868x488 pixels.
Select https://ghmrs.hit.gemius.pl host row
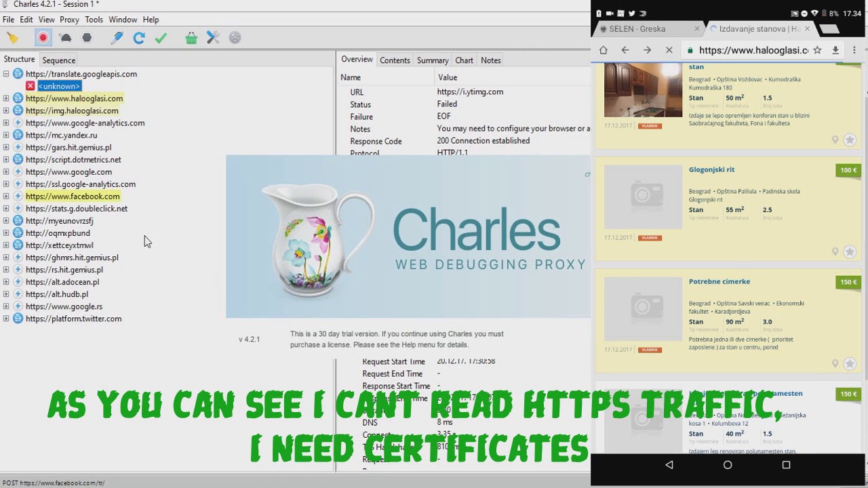[72, 258]
